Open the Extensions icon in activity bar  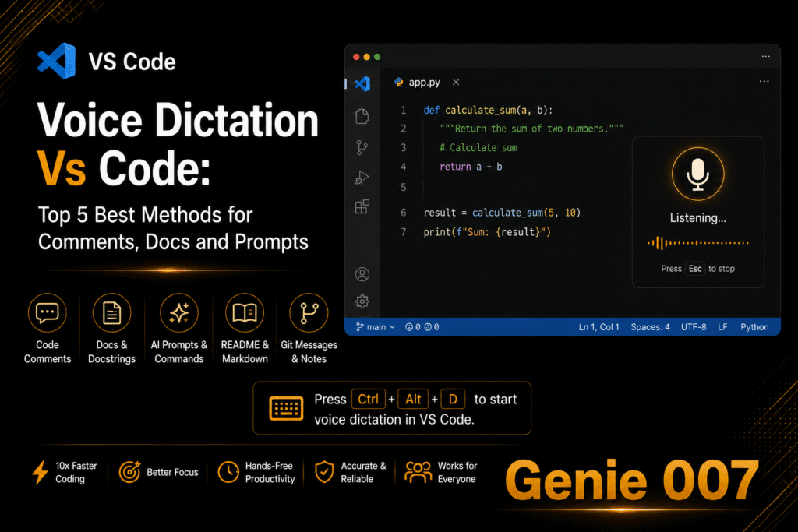coord(362,207)
